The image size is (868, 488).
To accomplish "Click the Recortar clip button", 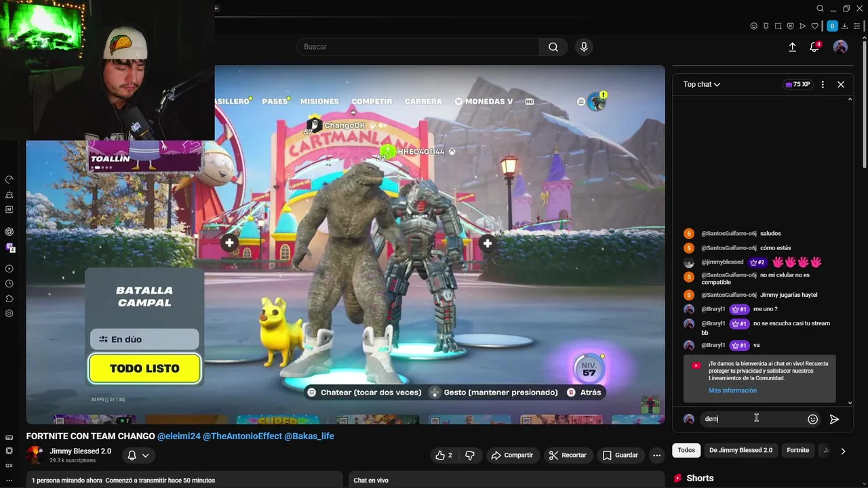I will pos(568,455).
